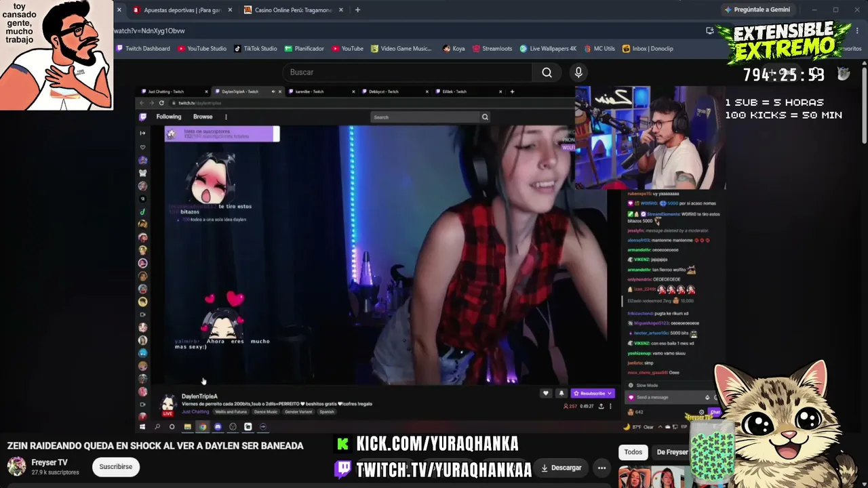The image size is (868, 488).
Task: Download the video with Descargar
Action: click(x=561, y=468)
